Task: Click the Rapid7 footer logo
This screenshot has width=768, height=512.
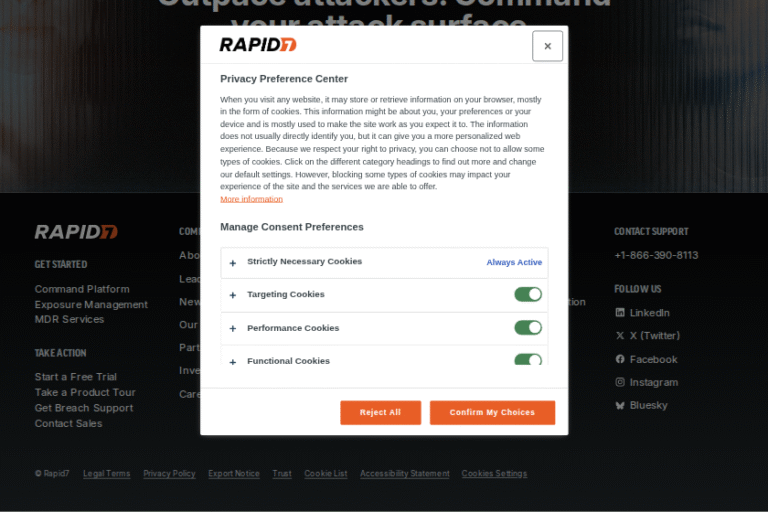Action: [x=77, y=232]
